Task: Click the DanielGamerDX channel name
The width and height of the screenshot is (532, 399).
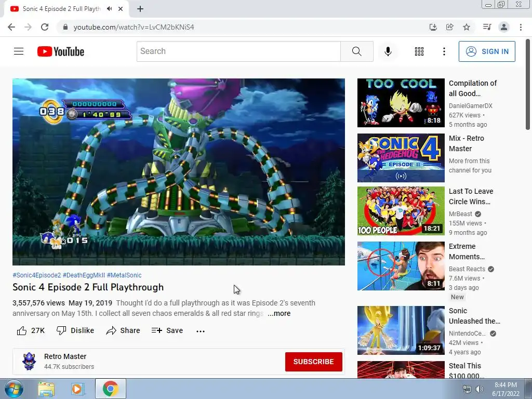Action: 470,105
